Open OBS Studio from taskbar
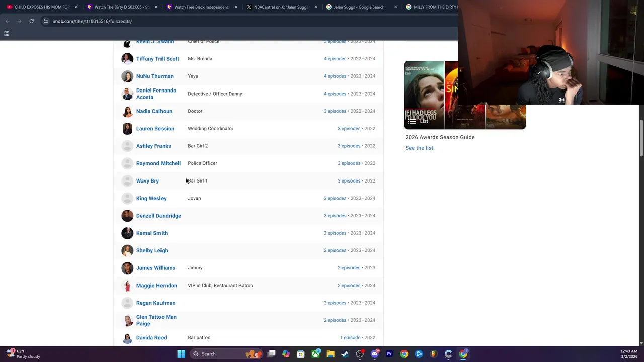The image size is (644, 362). tap(360, 354)
